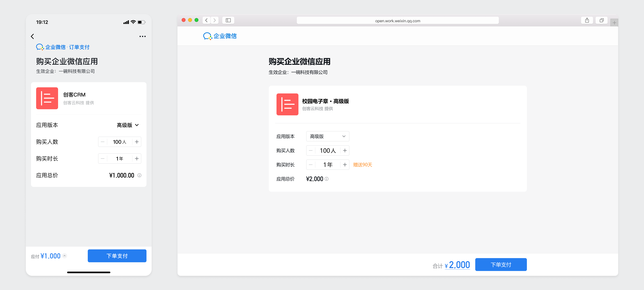Image resolution: width=644 pixels, height=290 pixels.
Task: Click info icon beside ¥2,000 total price
Action: (327, 179)
